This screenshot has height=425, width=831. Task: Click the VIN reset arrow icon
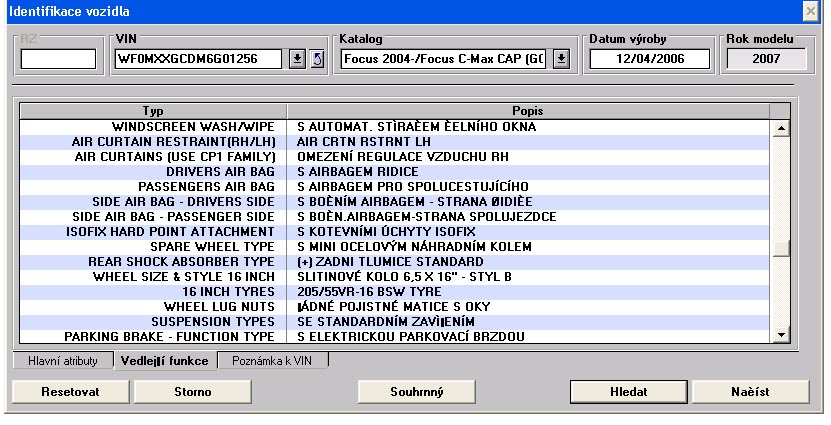tap(316, 59)
